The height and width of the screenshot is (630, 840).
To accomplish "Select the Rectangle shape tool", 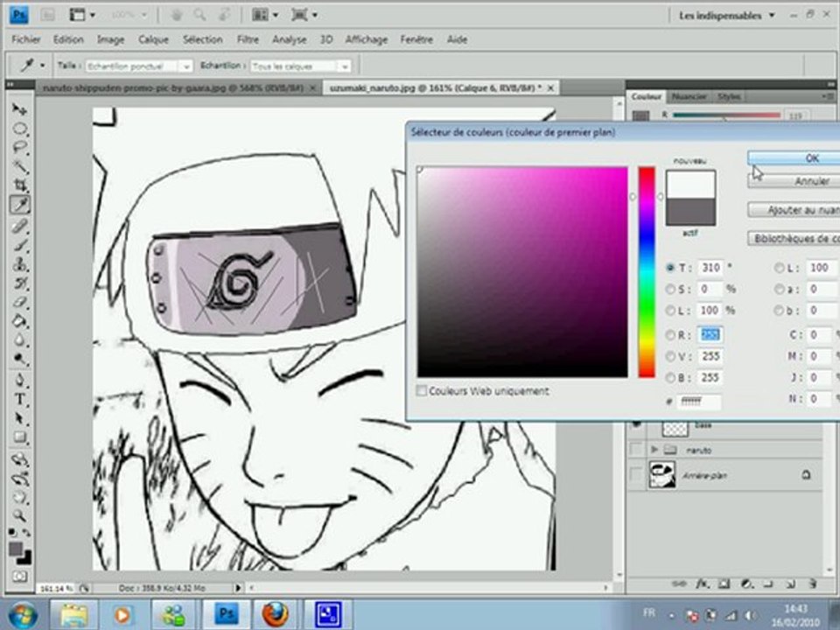I will pos(20,437).
